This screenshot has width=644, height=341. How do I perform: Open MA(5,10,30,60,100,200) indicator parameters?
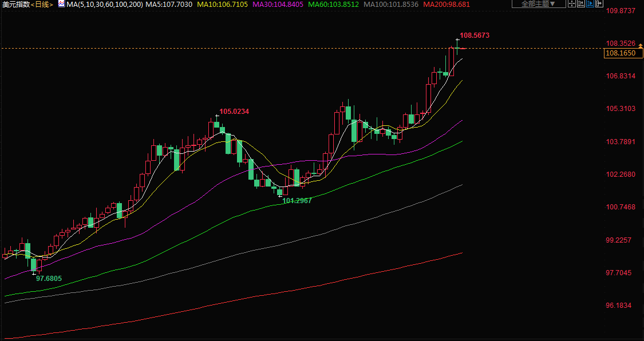click(x=103, y=5)
